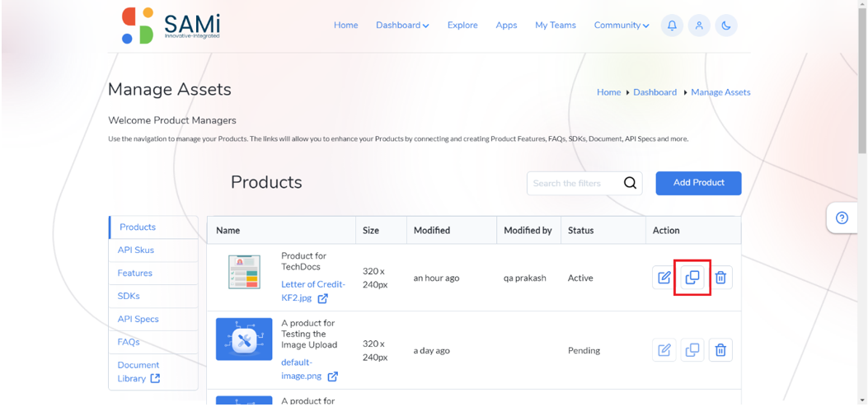The image size is (868, 407).
Task: Edit the Product for TechDocs row
Action: pyautogui.click(x=664, y=278)
